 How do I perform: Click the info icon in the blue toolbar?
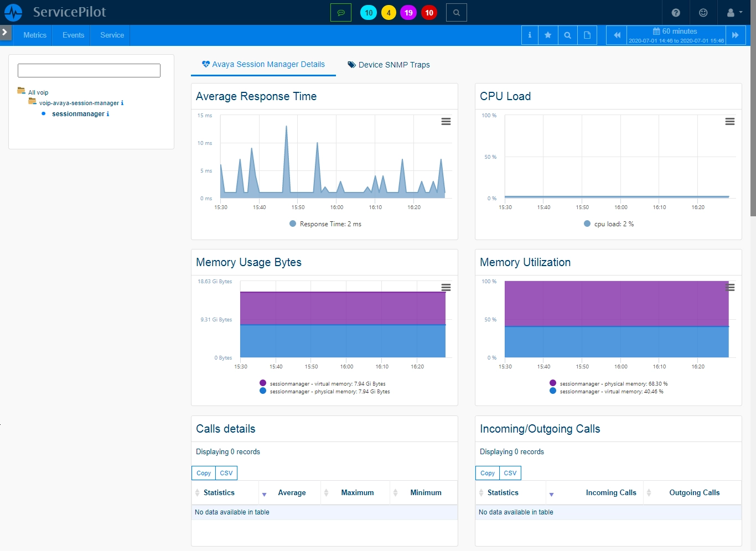530,35
